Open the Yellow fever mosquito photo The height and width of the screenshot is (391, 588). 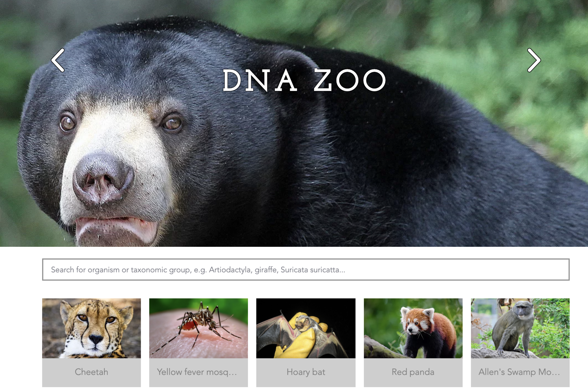pos(198,328)
